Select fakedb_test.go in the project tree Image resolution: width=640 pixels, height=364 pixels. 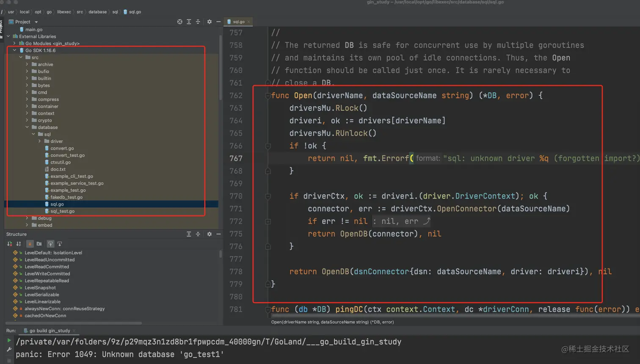point(66,197)
